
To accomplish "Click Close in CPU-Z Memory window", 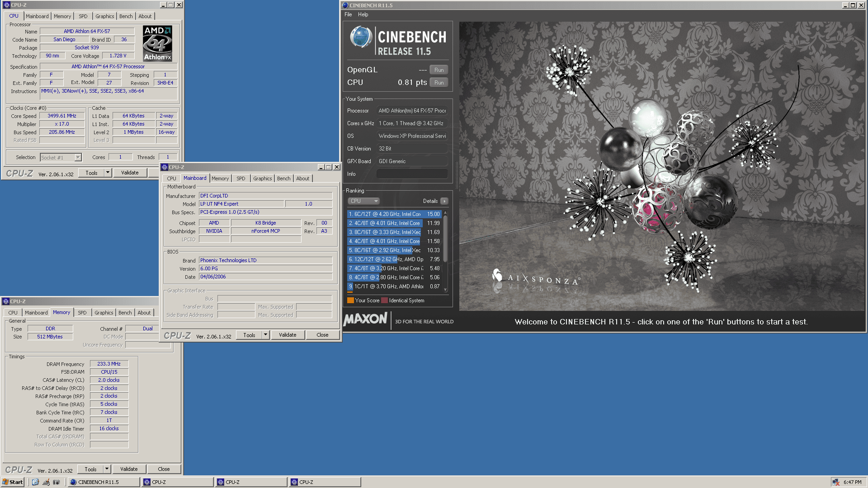I will (x=164, y=469).
